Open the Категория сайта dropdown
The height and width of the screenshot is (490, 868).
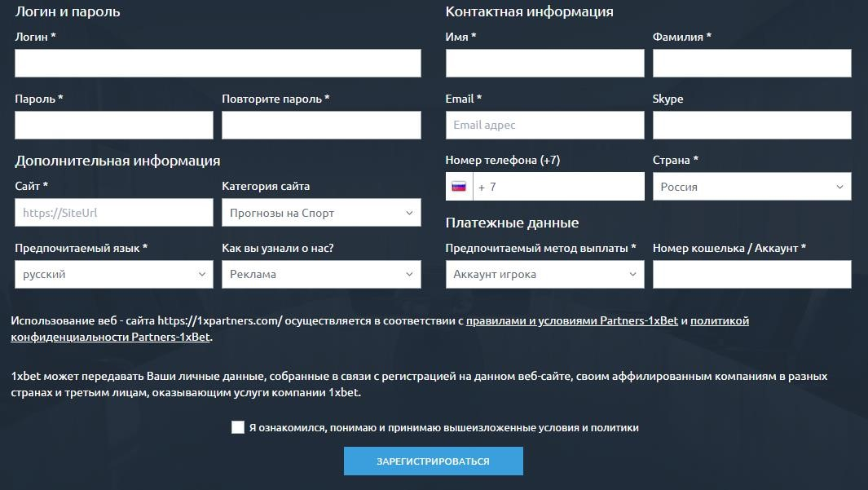pos(321,213)
